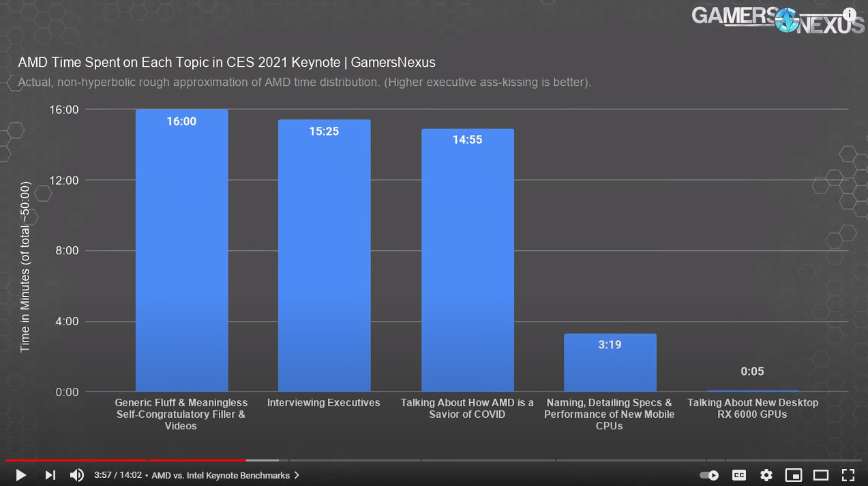This screenshot has height=486, width=868.
Task: Toggle the autoplay switch
Action: (x=709, y=475)
